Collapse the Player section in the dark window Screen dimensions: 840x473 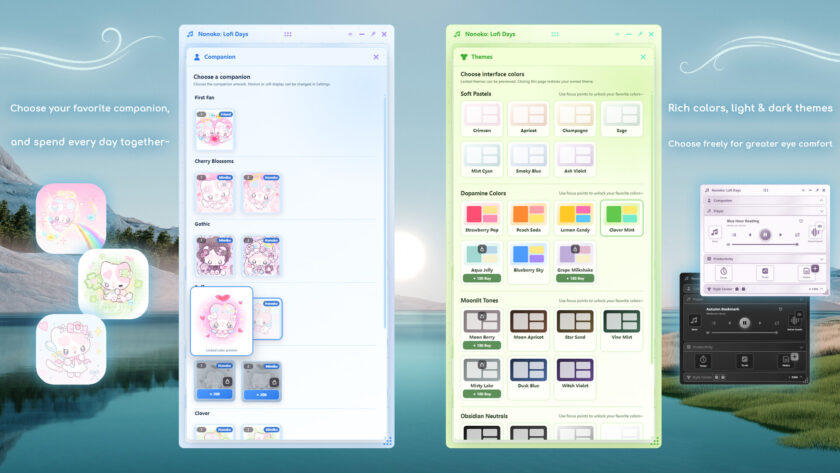(801, 299)
